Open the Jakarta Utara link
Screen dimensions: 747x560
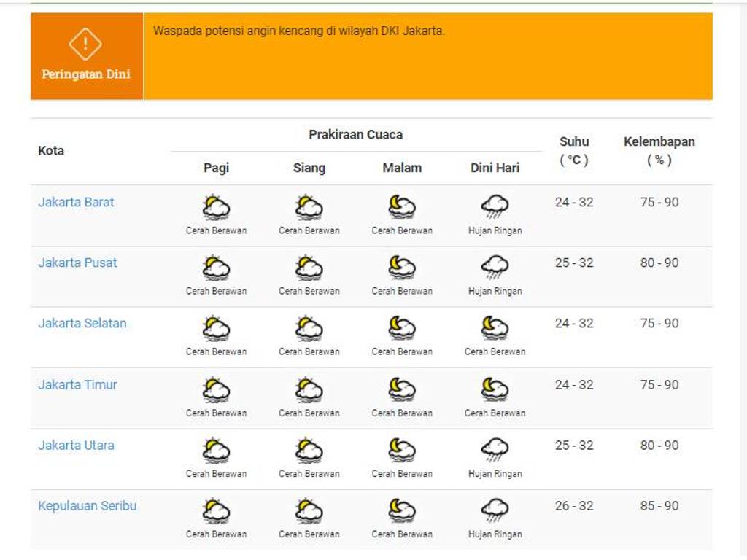76,445
